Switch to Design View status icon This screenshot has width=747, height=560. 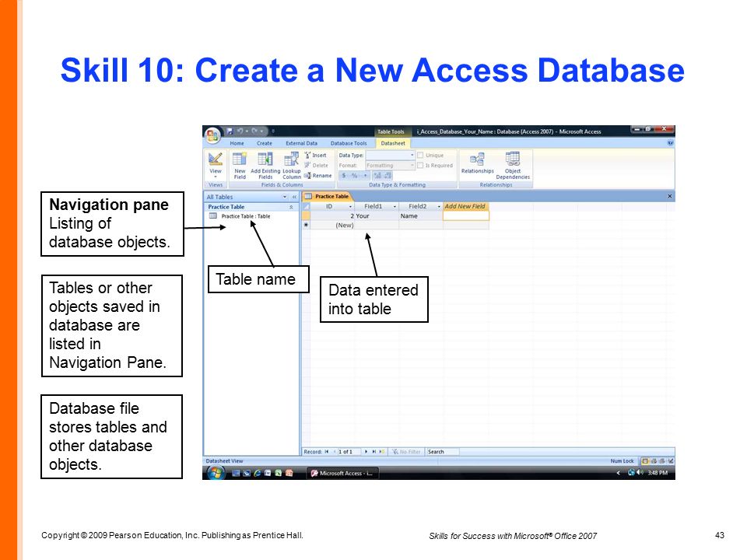(x=671, y=461)
